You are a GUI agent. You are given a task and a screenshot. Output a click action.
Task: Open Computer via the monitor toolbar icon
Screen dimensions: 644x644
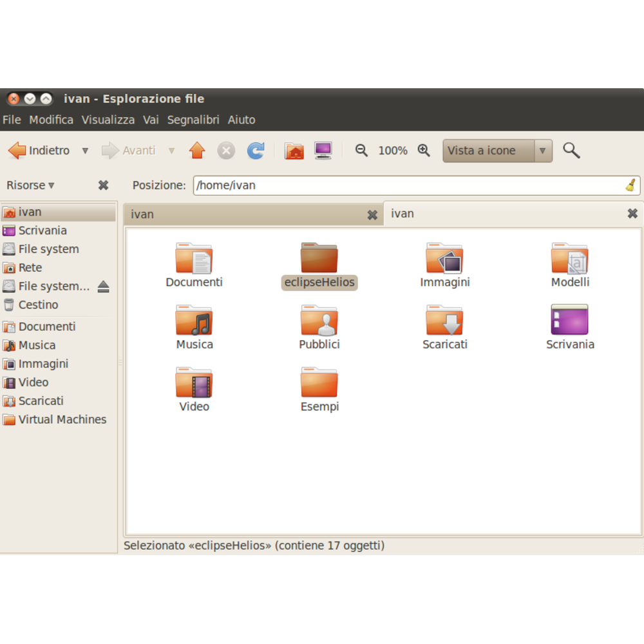(323, 151)
